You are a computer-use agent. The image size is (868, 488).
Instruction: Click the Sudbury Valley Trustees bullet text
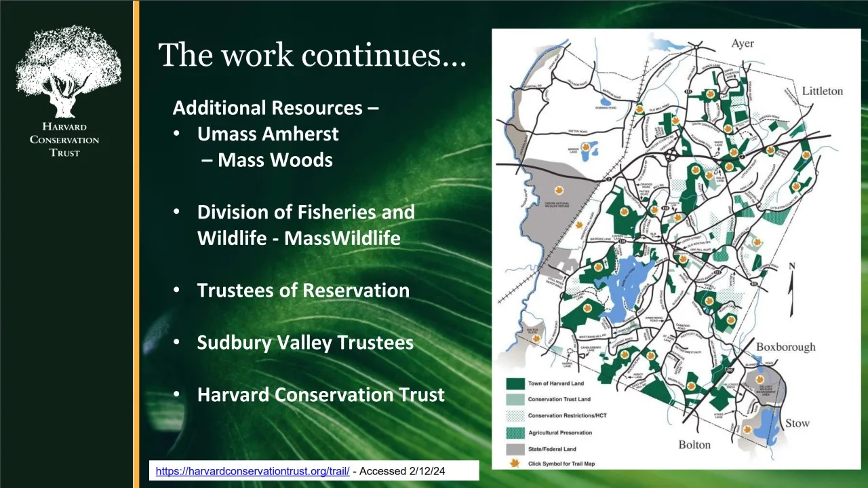(305, 343)
